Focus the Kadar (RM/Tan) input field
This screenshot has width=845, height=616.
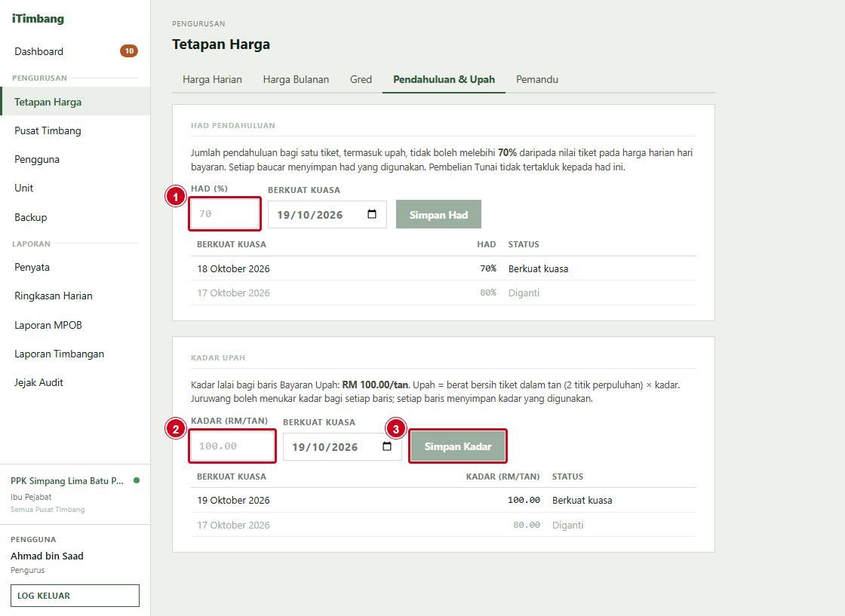click(232, 446)
